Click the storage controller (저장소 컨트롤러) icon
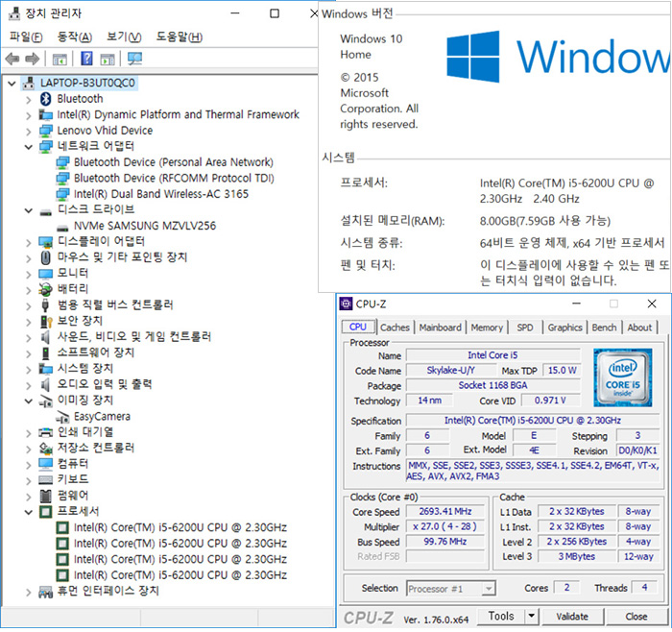 click(x=45, y=448)
